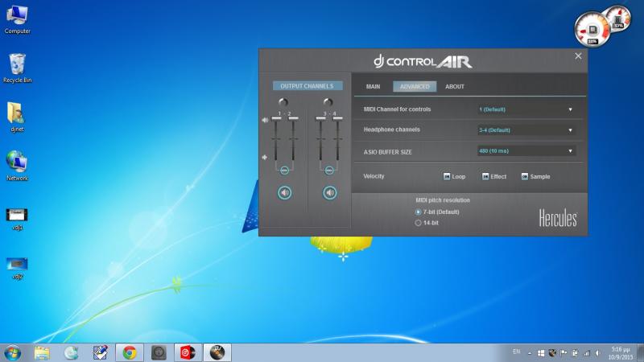644x362 pixels.
Task: Toggle the Sample velocity checkbox
Action: tap(524, 176)
